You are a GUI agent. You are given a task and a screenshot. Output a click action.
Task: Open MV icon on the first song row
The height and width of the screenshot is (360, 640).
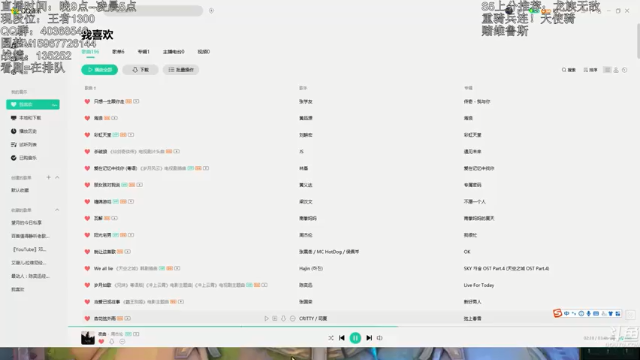click(136, 101)
